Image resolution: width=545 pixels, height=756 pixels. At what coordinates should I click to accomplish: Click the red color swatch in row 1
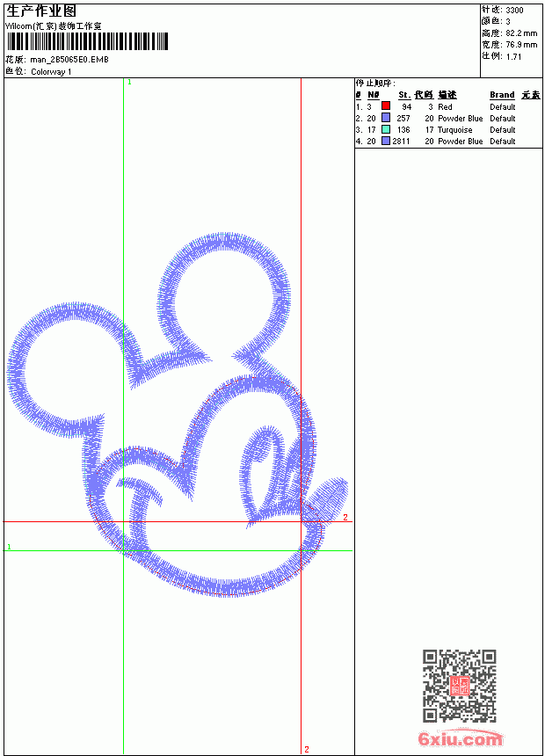point(386,105)
